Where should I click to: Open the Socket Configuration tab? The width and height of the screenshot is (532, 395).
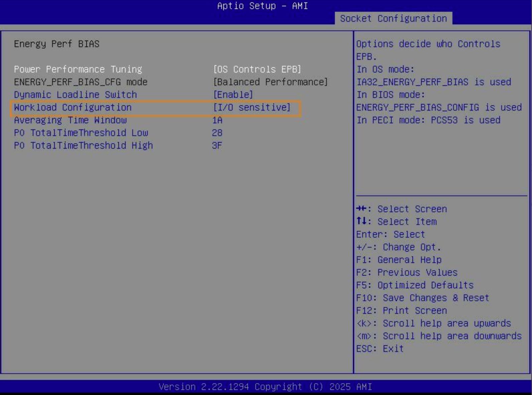pyautogui.click(x=393, y=18)
